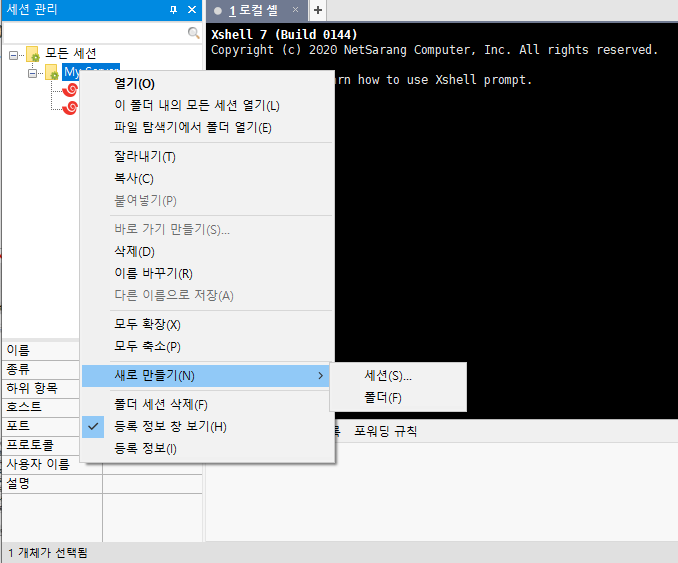This screenshot has width=678, height=563.
Task: Close the 로컬 셸 tab
Action: (295, 10)
